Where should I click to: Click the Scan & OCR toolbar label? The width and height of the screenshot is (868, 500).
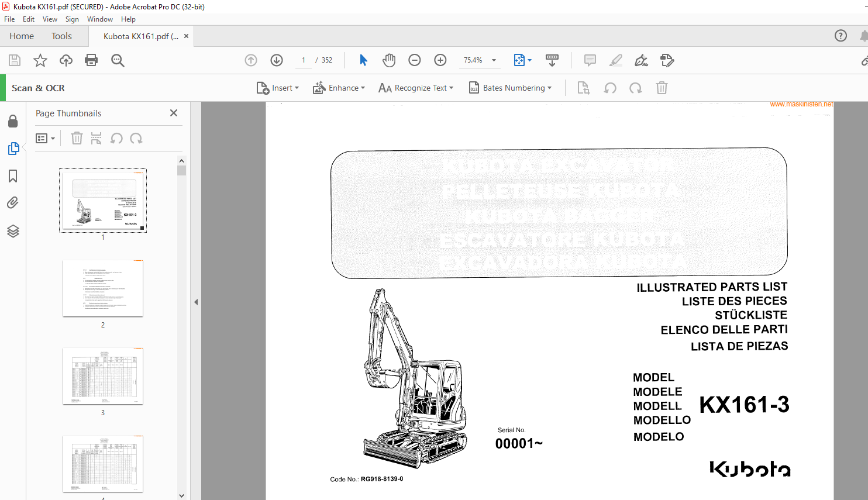pos(38,88)
